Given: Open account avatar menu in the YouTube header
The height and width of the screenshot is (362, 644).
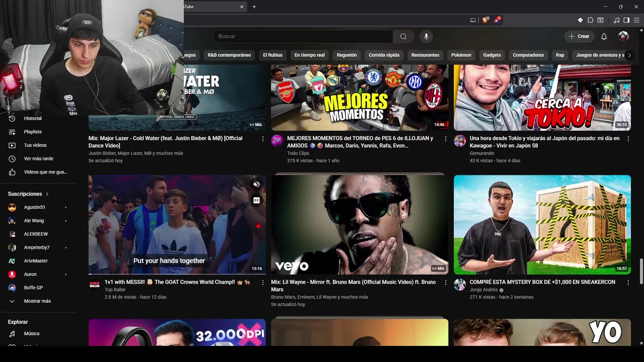Looking at the screenshot, I should (623, 36).
